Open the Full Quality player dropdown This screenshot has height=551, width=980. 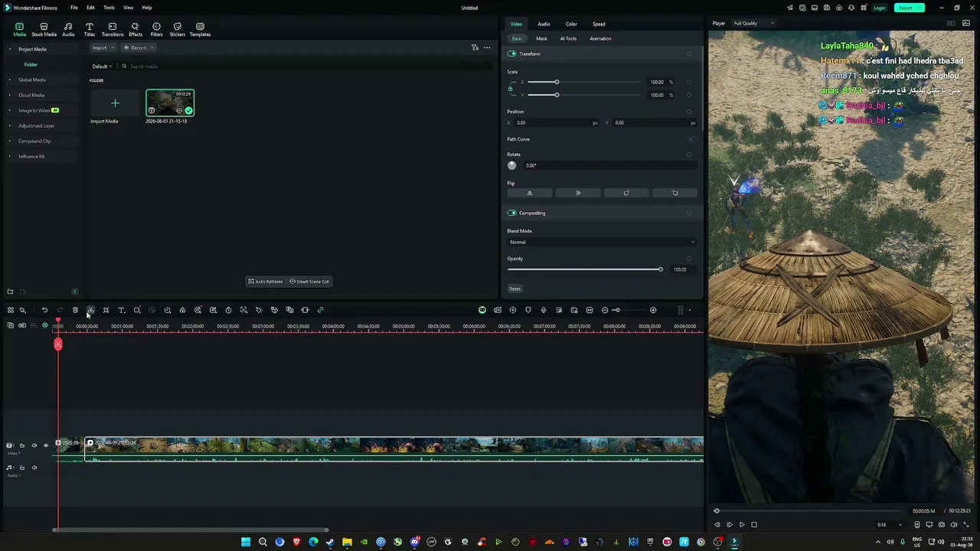[754, 23]
